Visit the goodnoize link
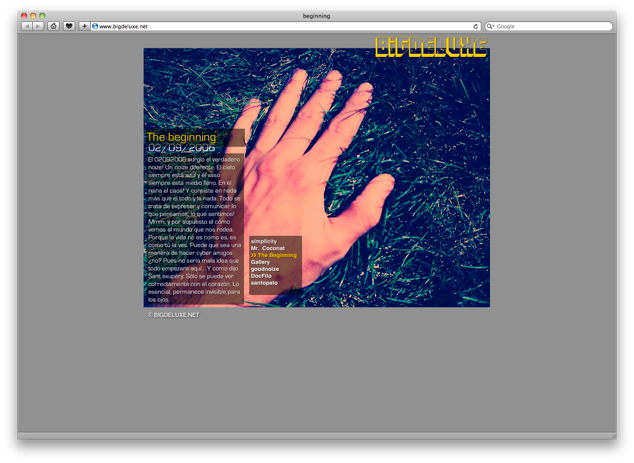 (265, 269)
